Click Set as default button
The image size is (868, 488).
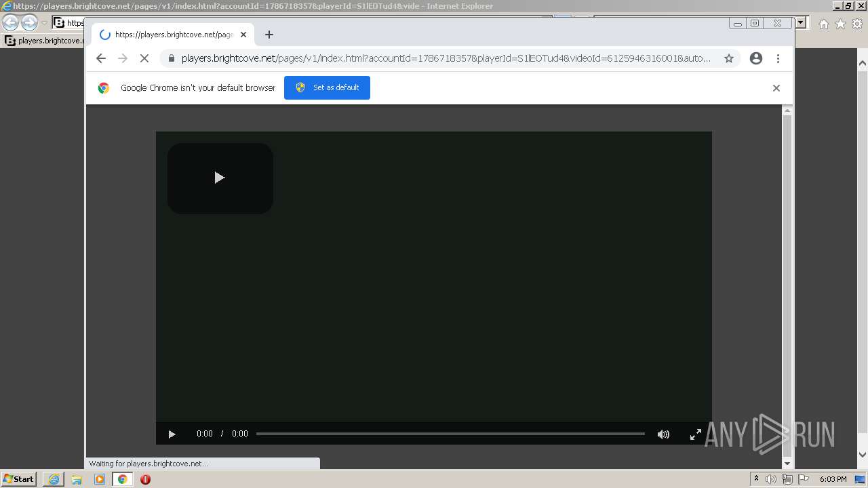click(x=327, y=87)
